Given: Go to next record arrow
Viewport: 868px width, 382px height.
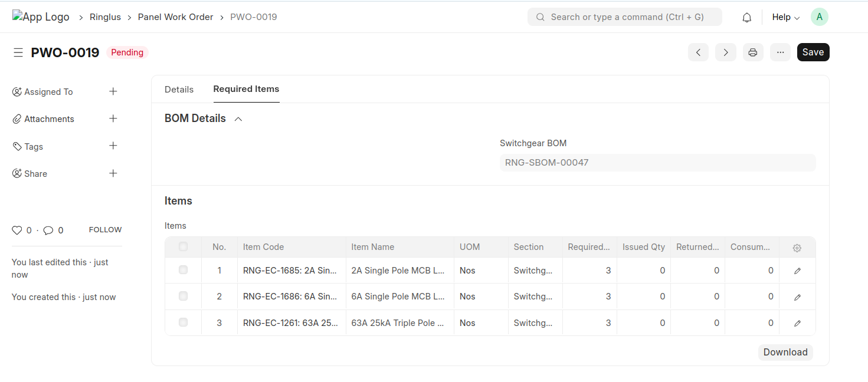Looking at the screenshot, I should coord(725,52).
